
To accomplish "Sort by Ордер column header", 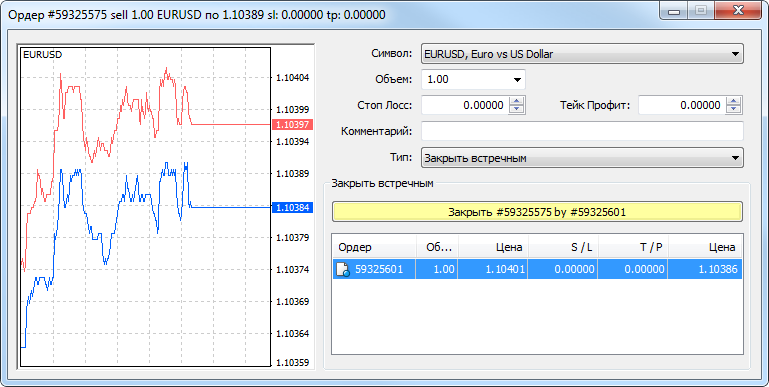I will point(374,247).
